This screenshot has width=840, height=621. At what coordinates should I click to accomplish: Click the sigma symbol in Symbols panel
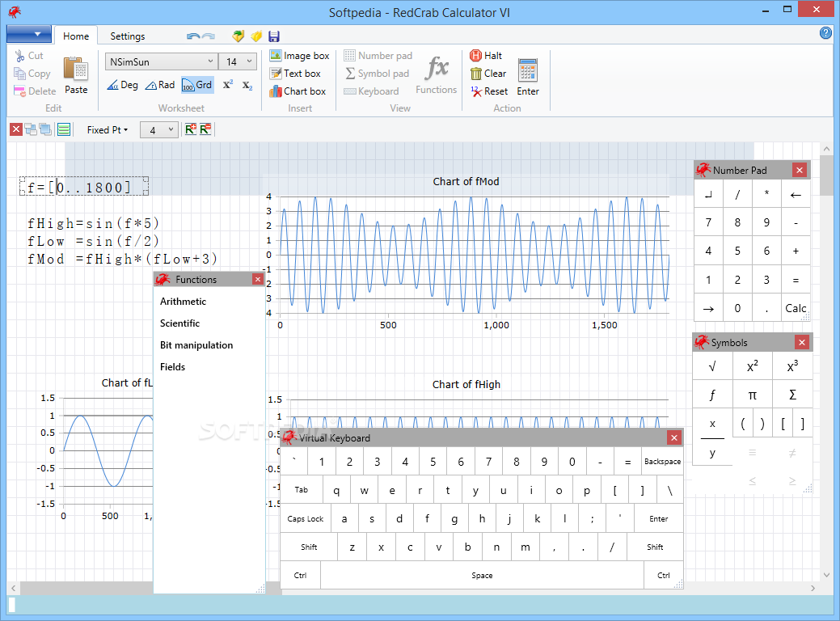792,395
